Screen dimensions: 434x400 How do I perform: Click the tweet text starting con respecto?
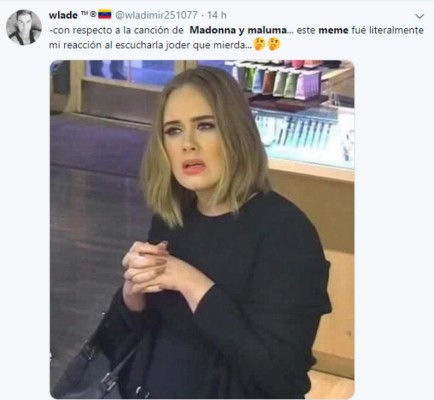236,38
